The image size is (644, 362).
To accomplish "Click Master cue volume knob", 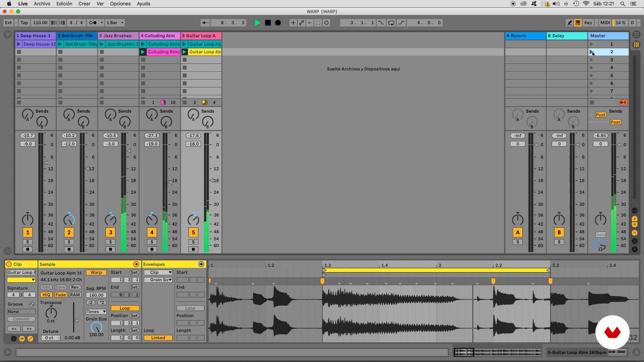I will point(600,245).
